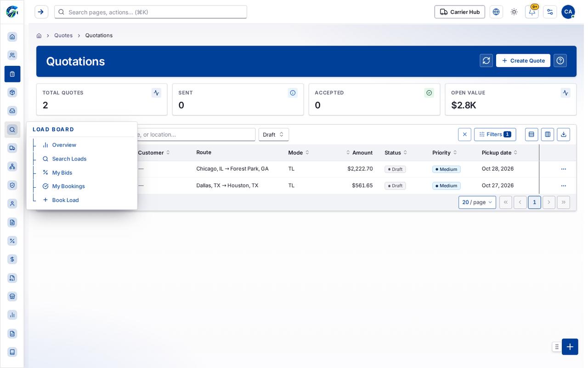588x368 pixels.
Task: Open the CA user avatar
Action: click(568, 12)
